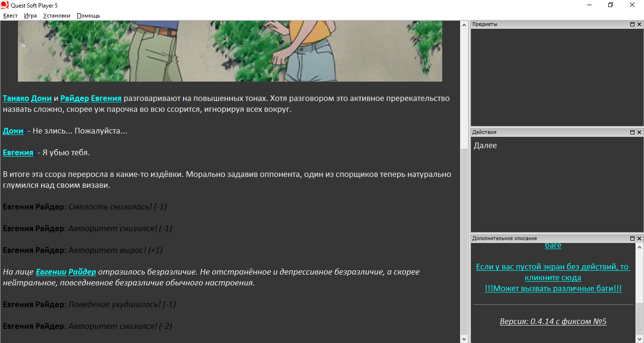Click the Версия 0.4.14 version text
Screen dimensions: 644x343
[553, 322]
